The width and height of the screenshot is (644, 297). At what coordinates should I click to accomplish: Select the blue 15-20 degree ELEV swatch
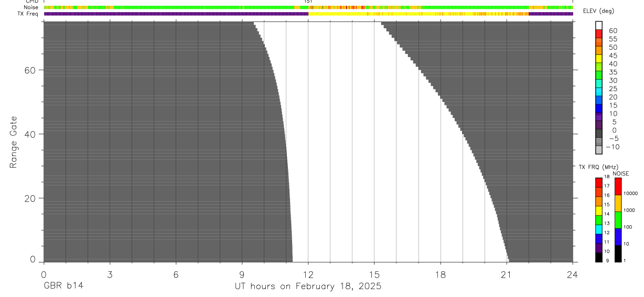pyautogui.click(x=599, y=101)
